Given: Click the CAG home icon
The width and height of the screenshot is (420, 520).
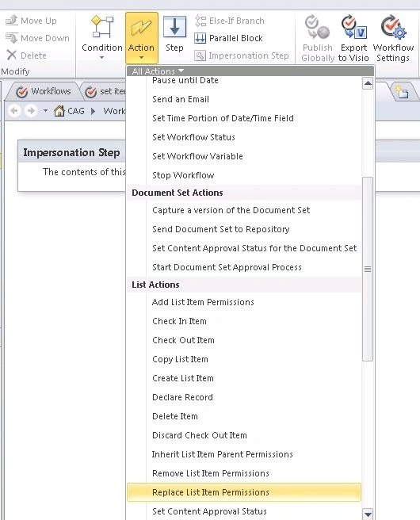Looking at the screenshot, I should click(x=59, y=111).
